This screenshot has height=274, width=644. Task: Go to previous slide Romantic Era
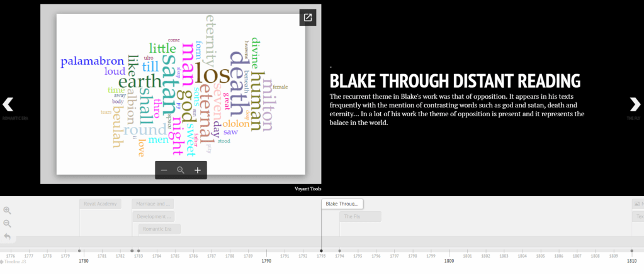coord(8,104)
